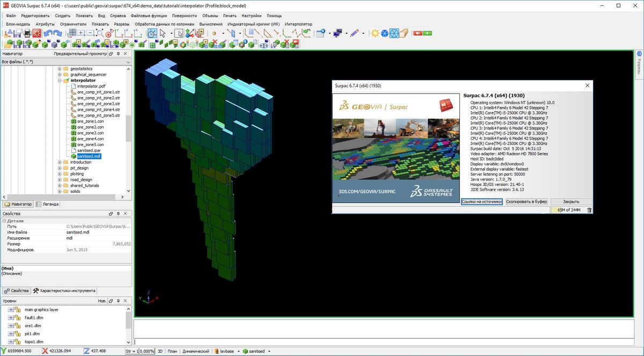Select the arrow pointer selection tool

163,33
